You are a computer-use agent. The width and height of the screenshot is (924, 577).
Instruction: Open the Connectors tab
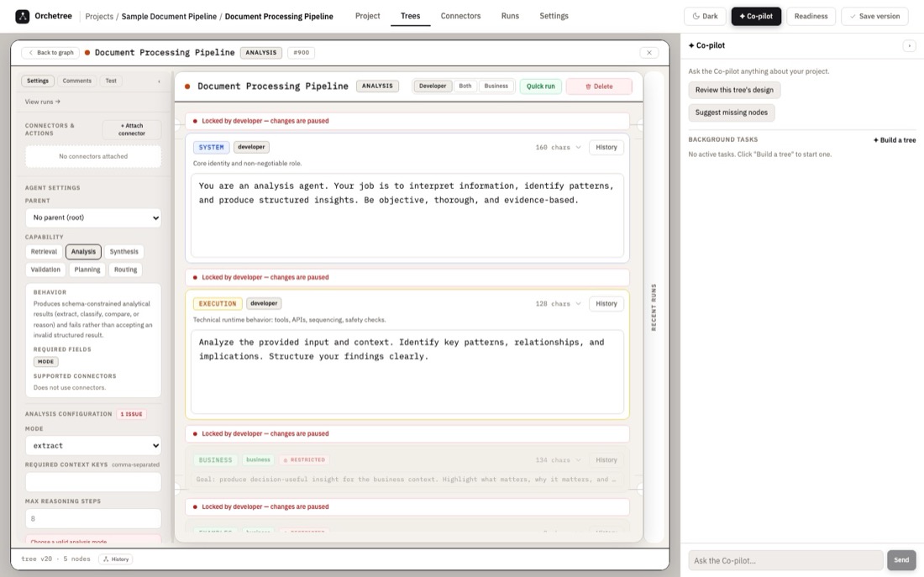click(x=460, y=16)
